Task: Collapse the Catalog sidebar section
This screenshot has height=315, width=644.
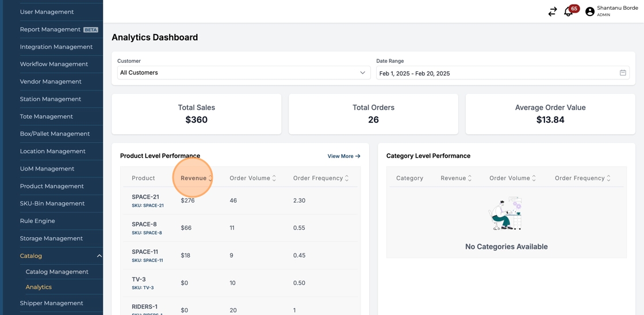Action: [x=99, y=256]
